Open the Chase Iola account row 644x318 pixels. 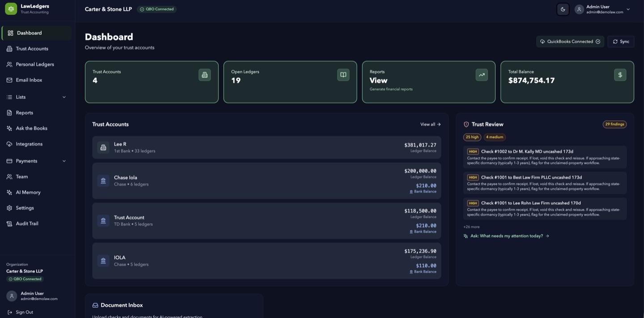tap(267, 181)
